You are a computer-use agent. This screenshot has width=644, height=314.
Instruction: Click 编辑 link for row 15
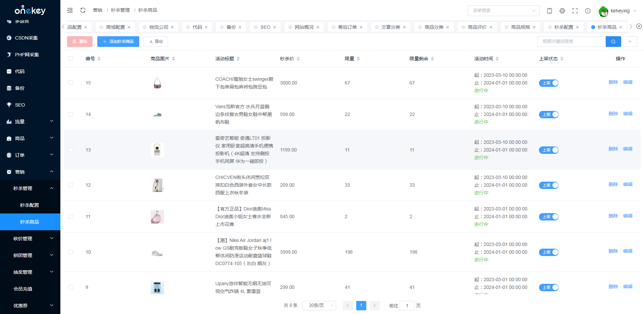click(628, 82)
